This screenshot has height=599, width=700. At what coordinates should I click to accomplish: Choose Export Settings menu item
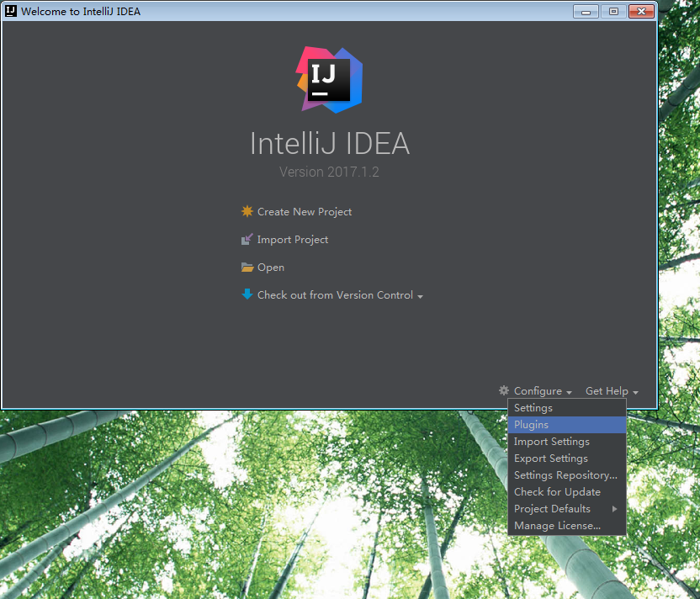pyautogui.click(x=566, y=459)
